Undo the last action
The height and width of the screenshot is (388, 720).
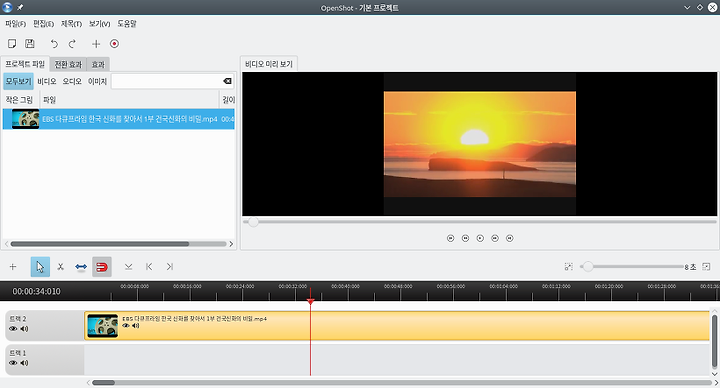54,44
